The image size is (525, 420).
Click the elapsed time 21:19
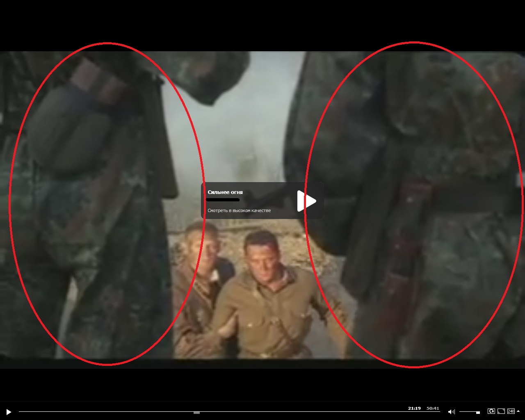click(414, 408)
